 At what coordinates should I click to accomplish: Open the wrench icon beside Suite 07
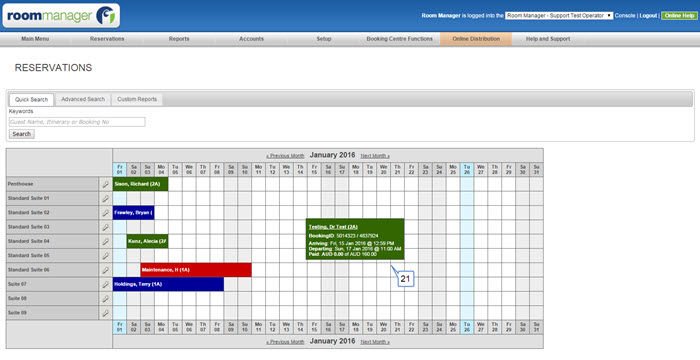(x=105, y=284)
